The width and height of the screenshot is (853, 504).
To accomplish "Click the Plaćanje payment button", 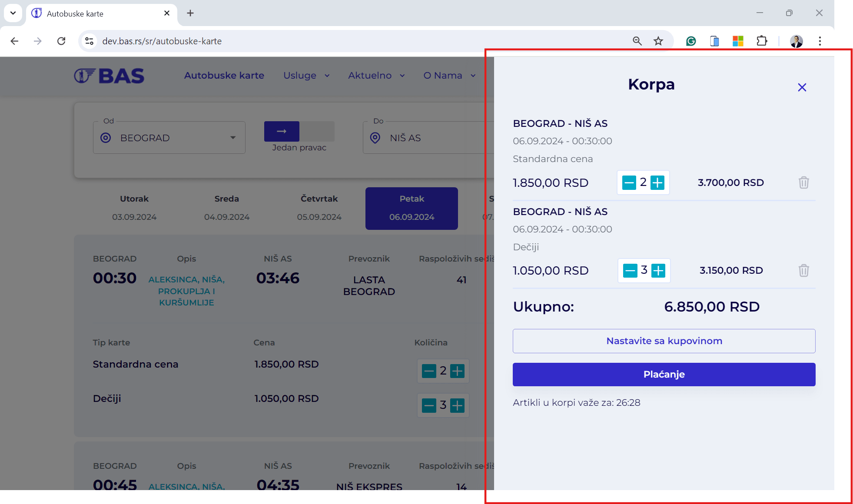I will pyautogui.click(x=664, y=375).
